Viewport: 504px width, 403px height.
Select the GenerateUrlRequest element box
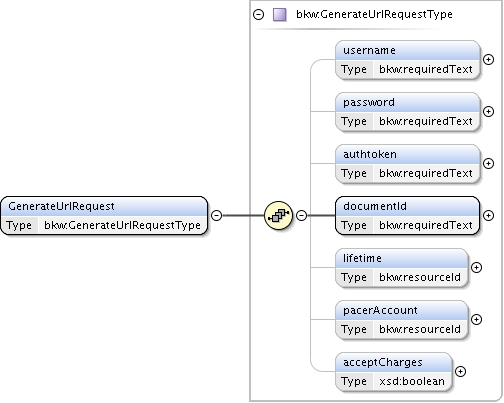tap(104, 215)
